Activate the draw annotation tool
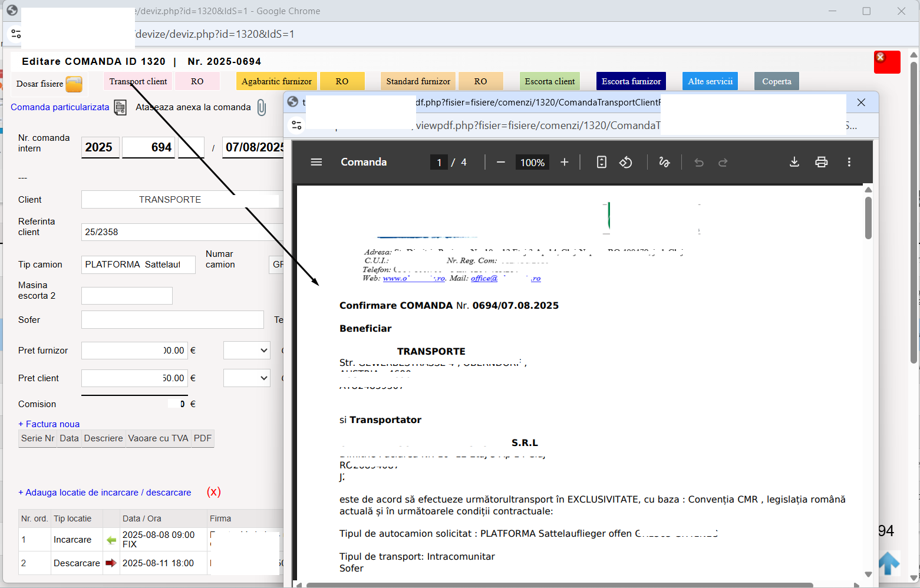 click(x=664, y=162)
